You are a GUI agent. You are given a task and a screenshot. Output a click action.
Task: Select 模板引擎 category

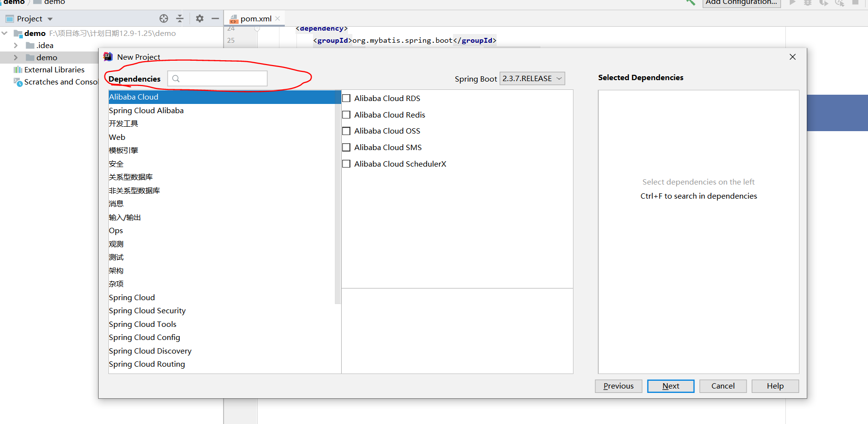[x=222, y=151]
